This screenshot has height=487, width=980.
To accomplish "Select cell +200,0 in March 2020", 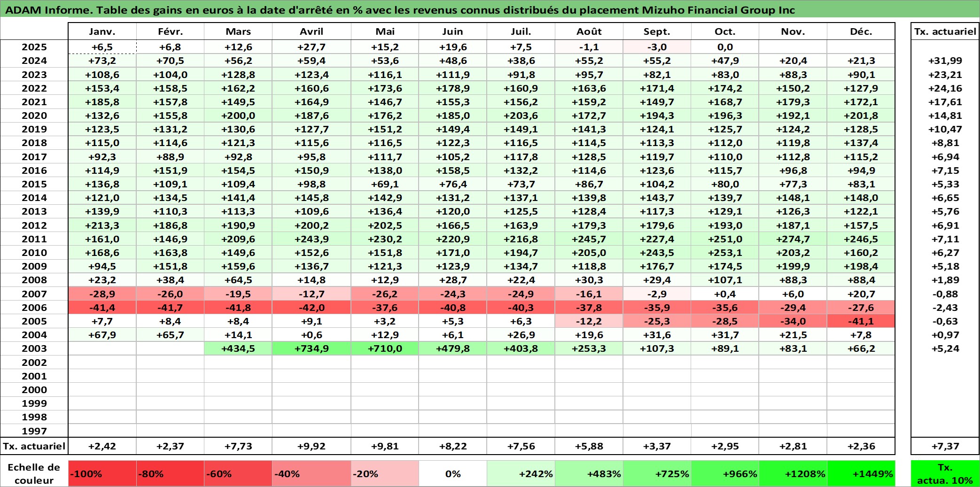I will click(x=238, y=116).
